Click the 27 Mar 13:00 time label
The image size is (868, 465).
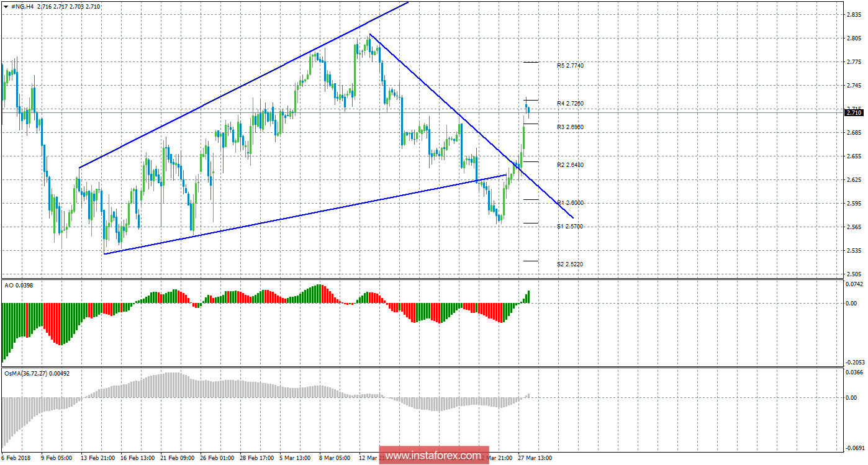[x=536, y=458]
